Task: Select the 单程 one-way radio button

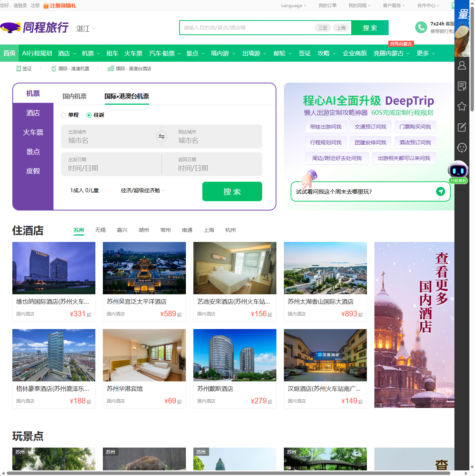Action: tap(64, 115)
